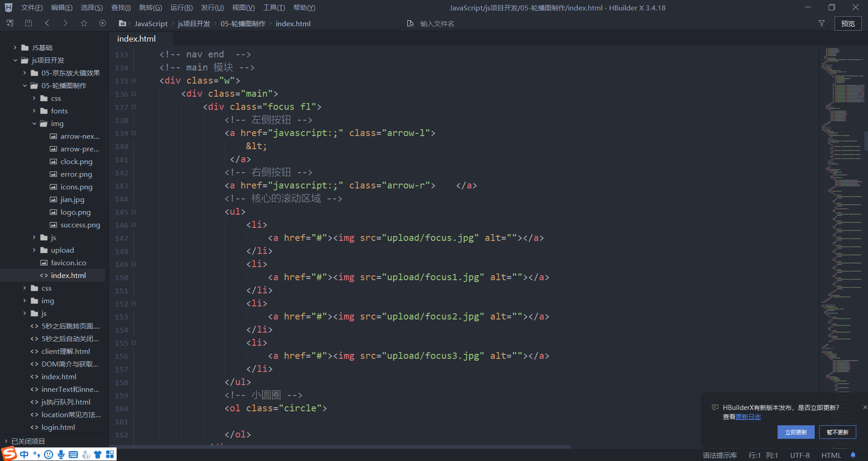Screen dimensions: 868x461
Task: Click the Favorite star icon
Action: [84, 23]
